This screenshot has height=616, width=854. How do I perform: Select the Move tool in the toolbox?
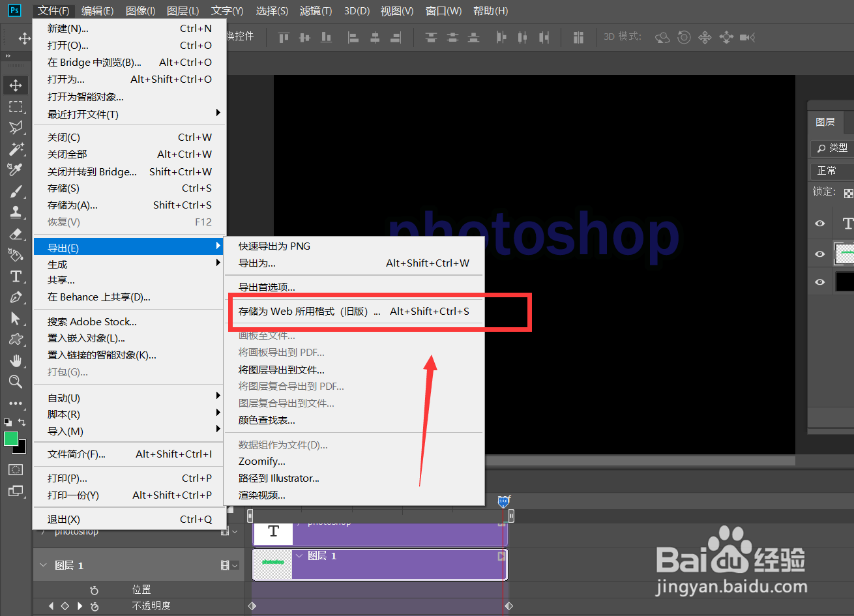16,85
